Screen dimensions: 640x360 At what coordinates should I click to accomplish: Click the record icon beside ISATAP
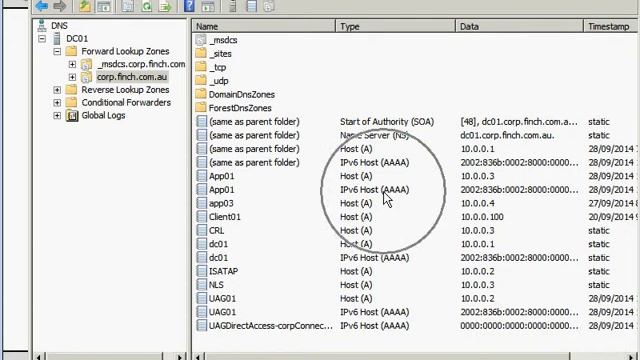point(201,271)
